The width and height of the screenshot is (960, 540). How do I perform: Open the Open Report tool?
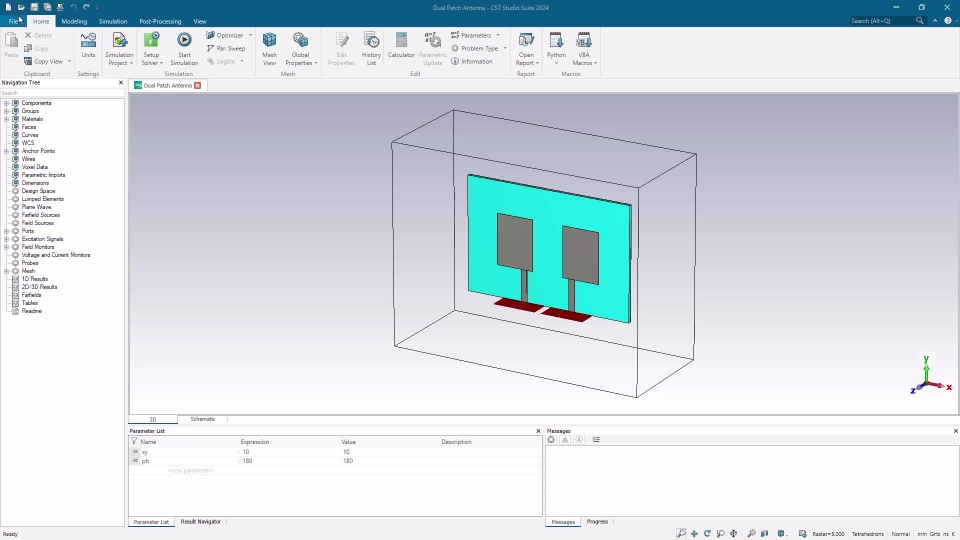pyautogui.click(x=526, y=49)
